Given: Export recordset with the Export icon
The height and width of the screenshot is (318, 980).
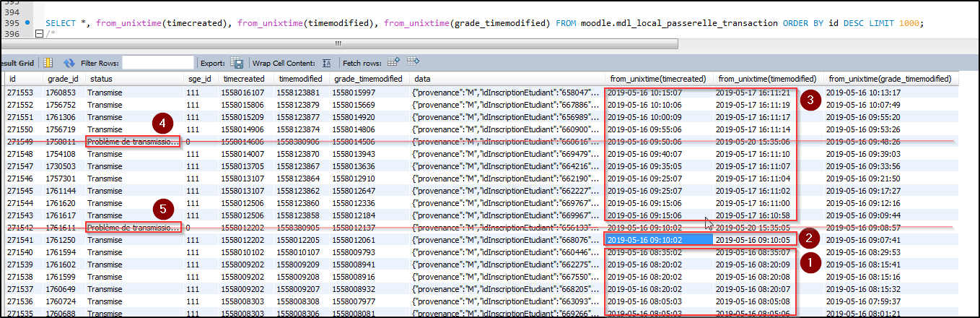Looking at the screenshot, I should click(237, 63).
